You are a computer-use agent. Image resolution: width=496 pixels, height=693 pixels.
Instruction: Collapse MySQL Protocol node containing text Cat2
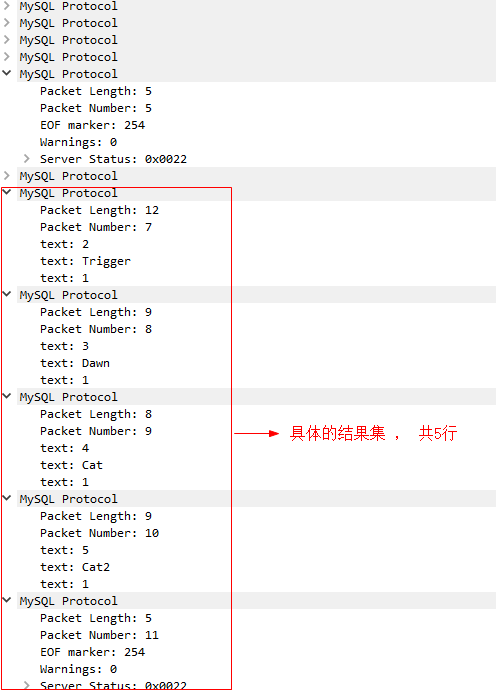7,499
